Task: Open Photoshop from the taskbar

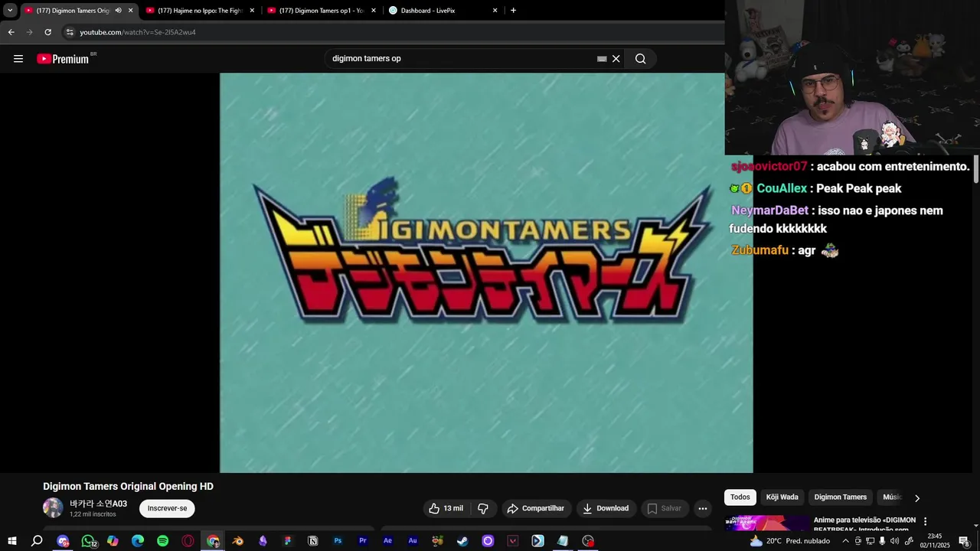Action: (x=338, y=541)
